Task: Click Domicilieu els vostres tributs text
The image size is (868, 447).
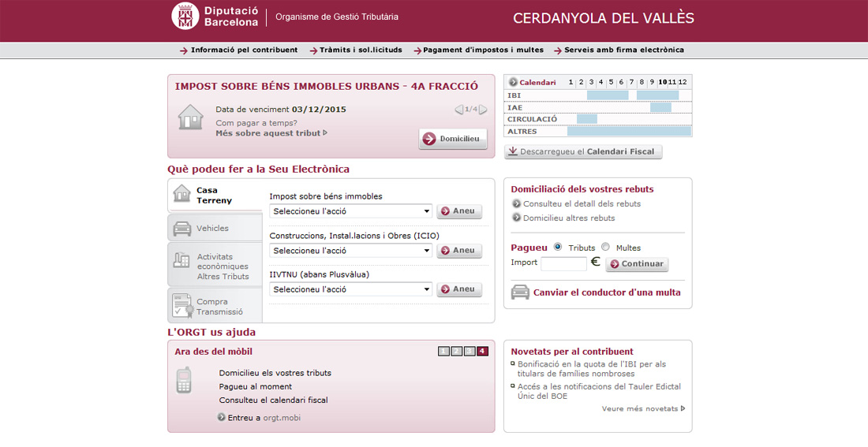Action: click(x=275, y=373)
